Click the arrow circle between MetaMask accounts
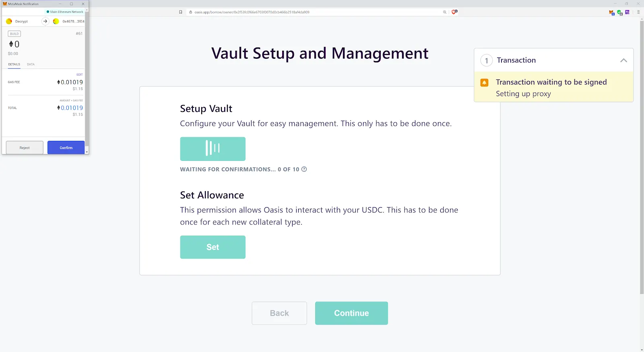 point(45,21)
